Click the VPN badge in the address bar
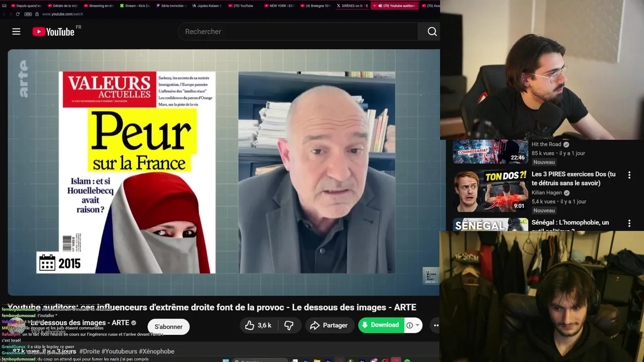 click(x=28, y=14)
